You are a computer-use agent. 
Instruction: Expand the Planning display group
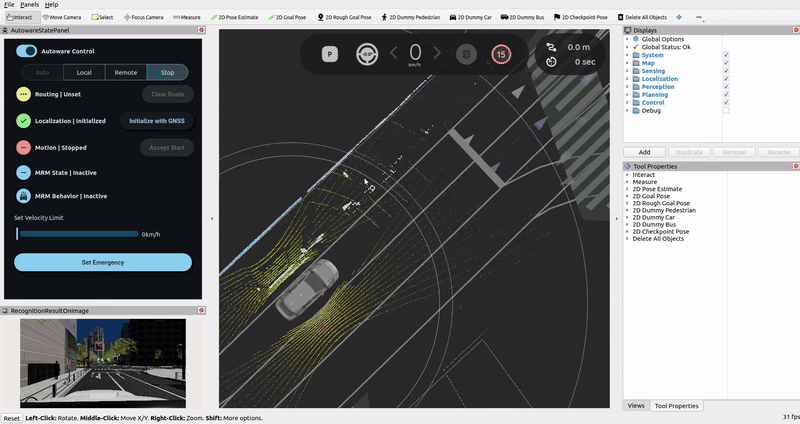[627, 95]
